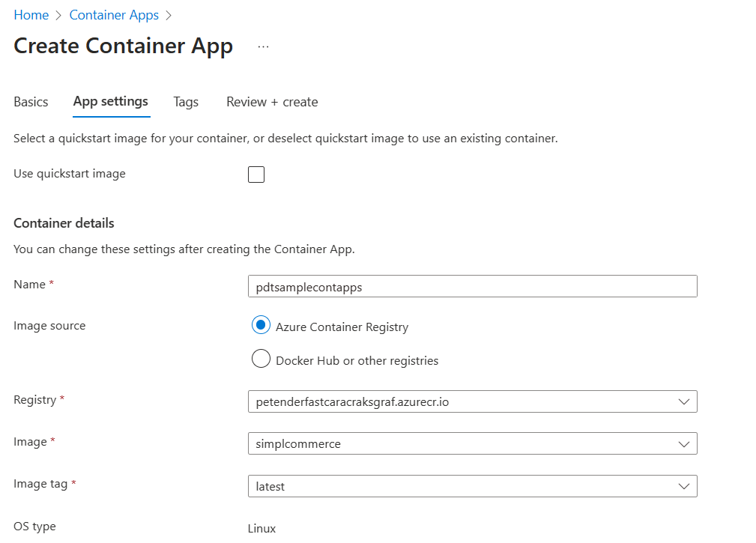Screen dimensions: 756x543
Task: Select the Azure Container Registry radio button
Action: 261,325
